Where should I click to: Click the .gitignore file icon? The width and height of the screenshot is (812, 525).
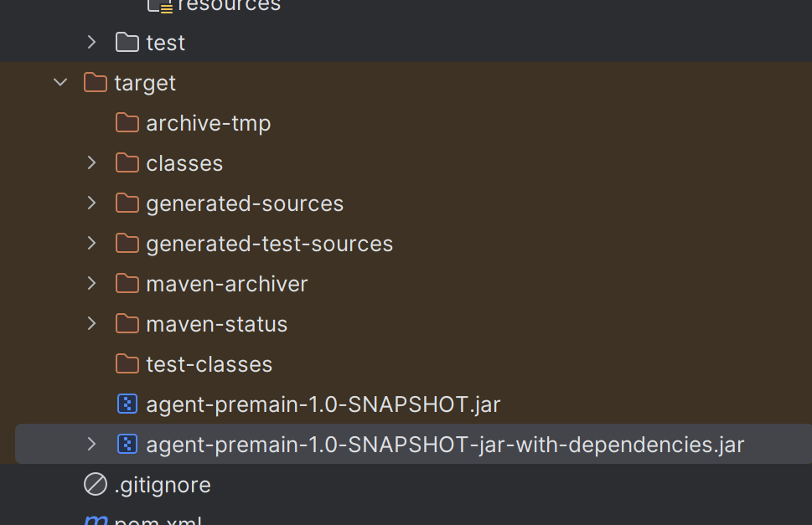(x=96, y=485)
